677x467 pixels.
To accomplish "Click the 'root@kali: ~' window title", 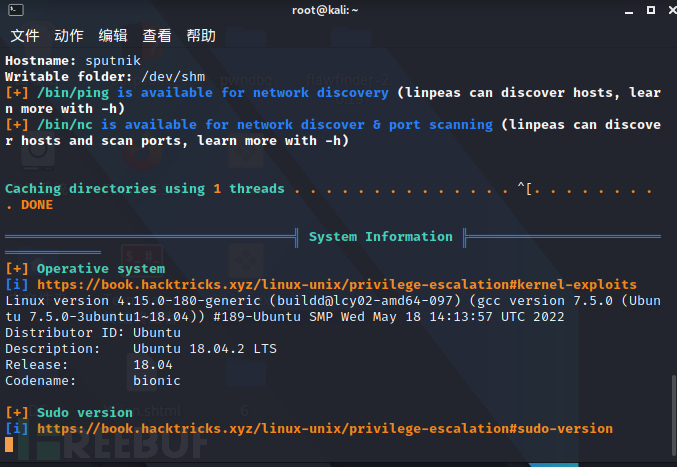I will coord(325,10).
